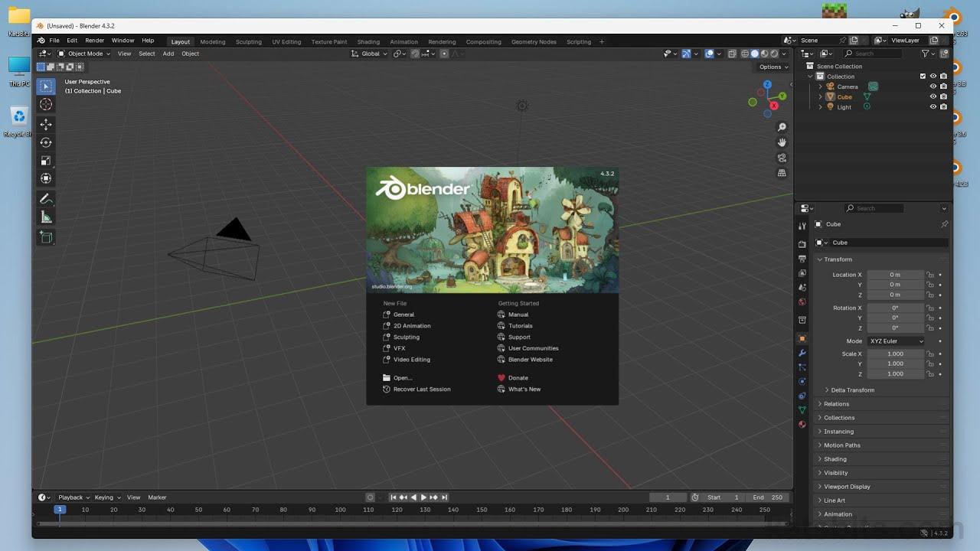Create a new General file from splash
Viewport: 980px width, 551px height.
click(403, 315)
